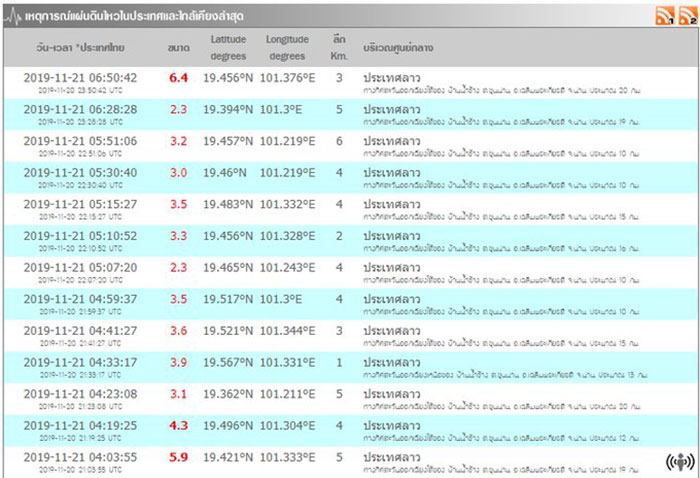Image resolution: width=700 pixels, height=478 pixels.
Task: Open the second RSS feed icon
Action: pyautogui.click(x=687, y=15)
